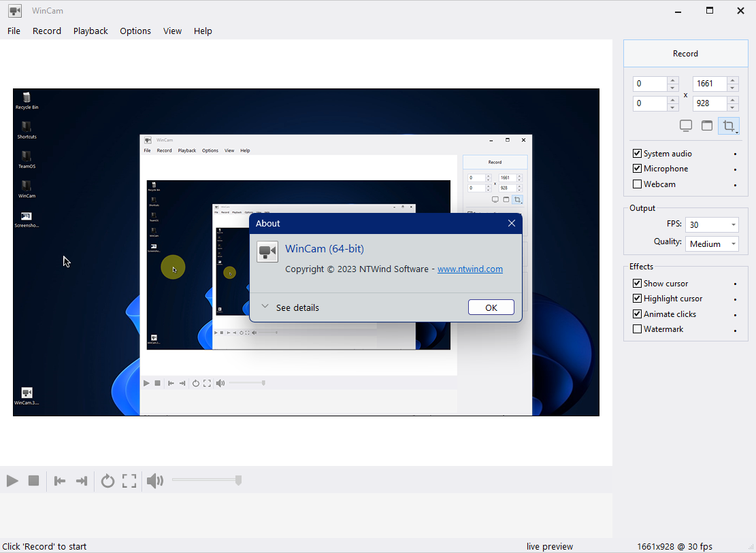This screenshot has width=756, height=553.
Task: Open Show cursor options dot
Action: point(736,284)
